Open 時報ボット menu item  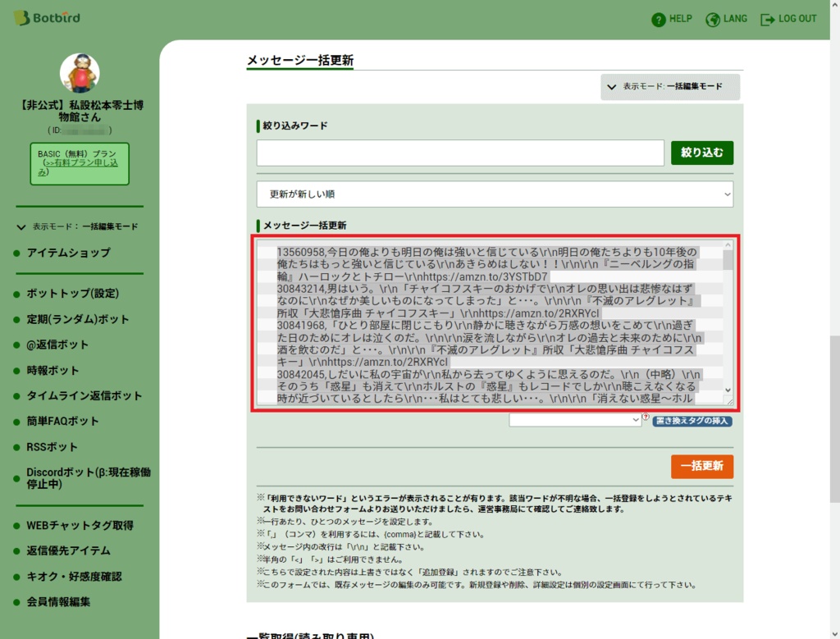(53, 371)
